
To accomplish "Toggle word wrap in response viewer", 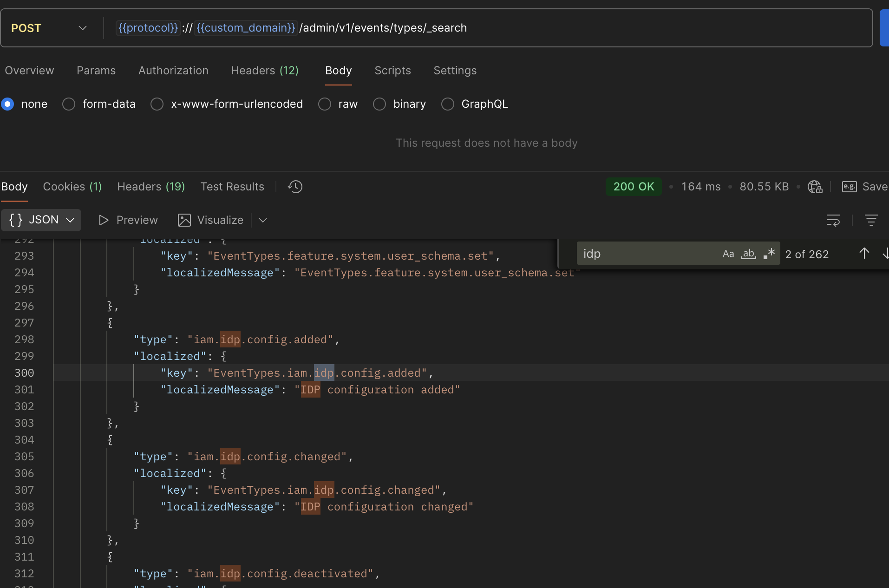I will tap(833, 220).
